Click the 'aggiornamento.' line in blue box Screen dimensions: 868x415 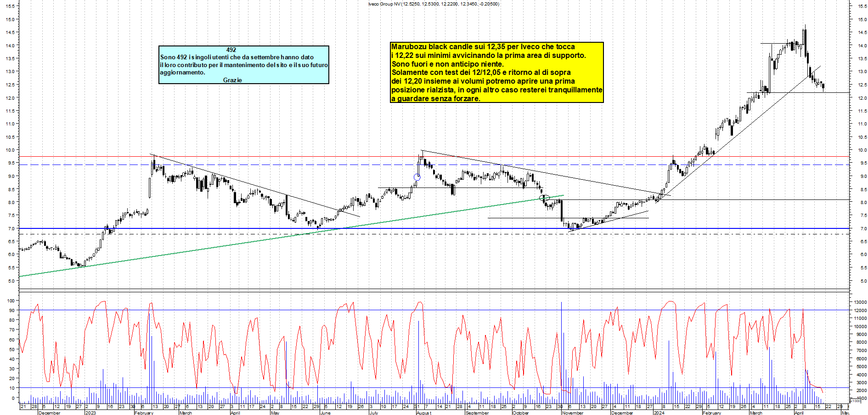[182, 73]
